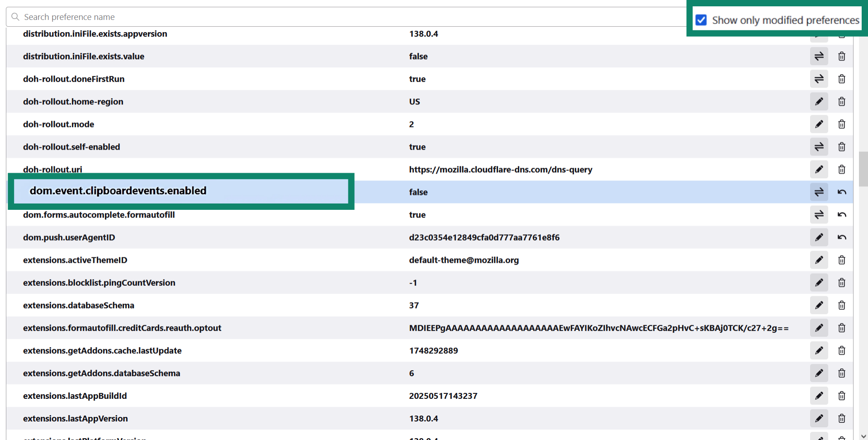This screenshot has height=440, width=868.
Task: Uncheck Show only modified preferences
Action: pos(701,20)
